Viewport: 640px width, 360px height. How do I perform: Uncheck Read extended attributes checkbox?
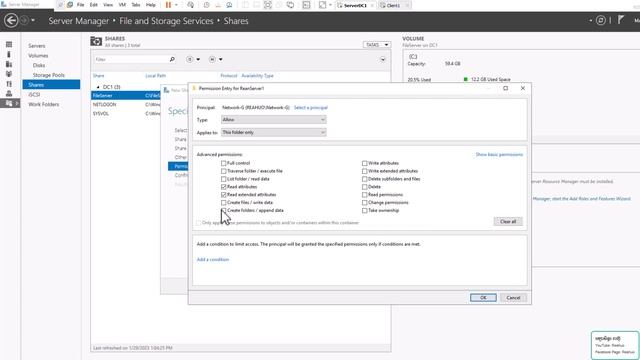tap(224, 195)
